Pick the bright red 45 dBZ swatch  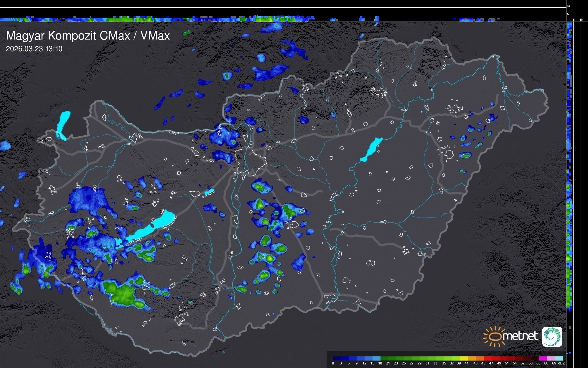(487, 358)
